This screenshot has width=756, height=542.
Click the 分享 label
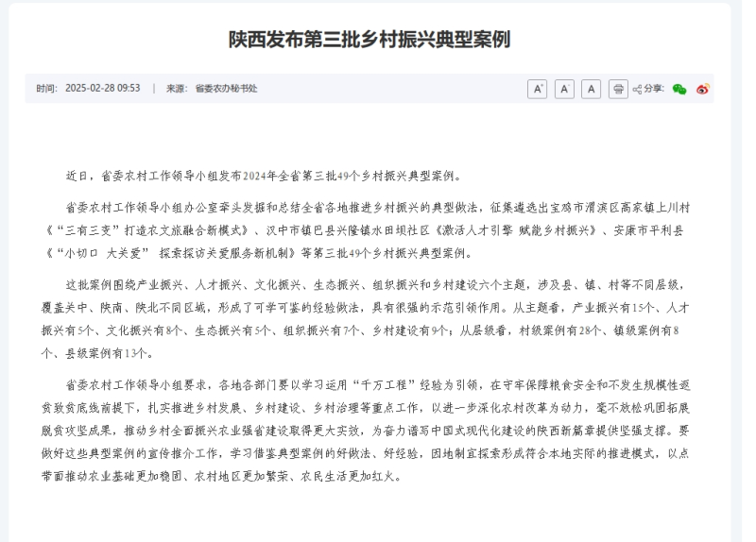(x=654, y=89)
